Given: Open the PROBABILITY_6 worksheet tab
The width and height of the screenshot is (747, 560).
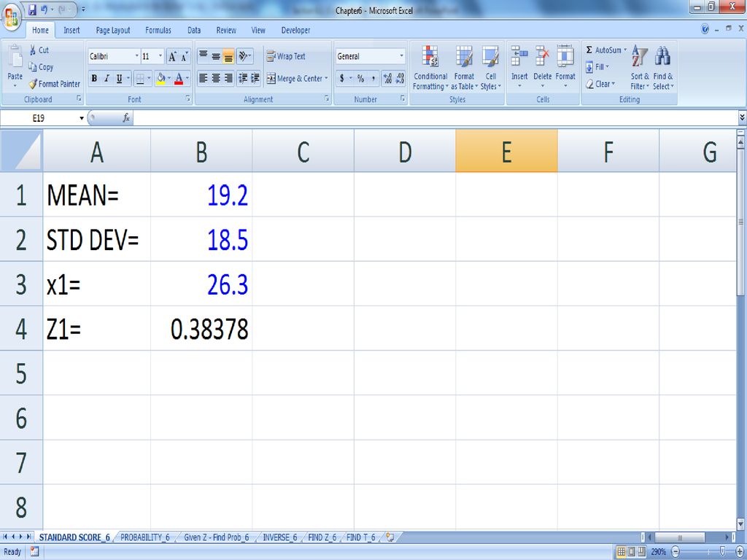Looking at the screenshot, I should pyautogui.click(x=144, y=537).
